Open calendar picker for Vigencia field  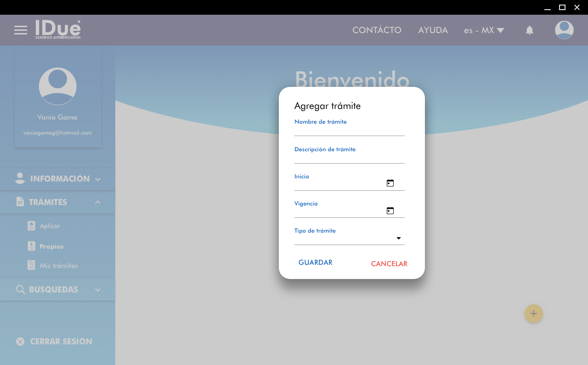(x=390, y=211)
